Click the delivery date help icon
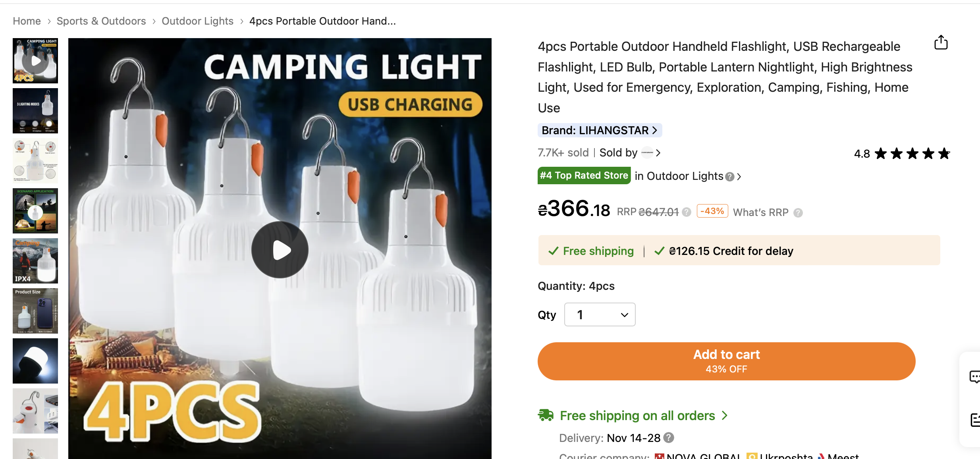 tap(669, 438)
